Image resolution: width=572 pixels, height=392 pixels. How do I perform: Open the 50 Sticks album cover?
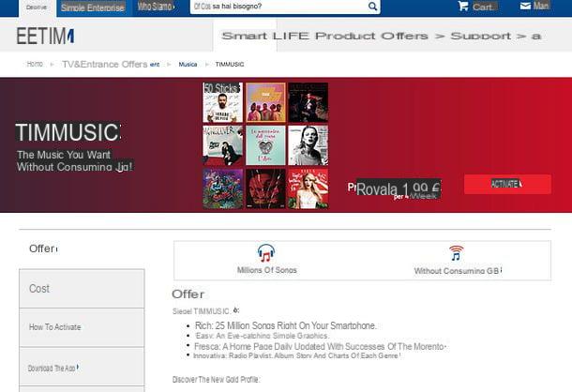click(x=223, y=102)
